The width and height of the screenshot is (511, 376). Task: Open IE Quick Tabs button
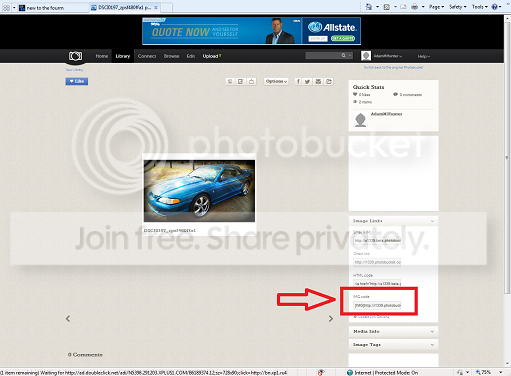coord(6,7)
